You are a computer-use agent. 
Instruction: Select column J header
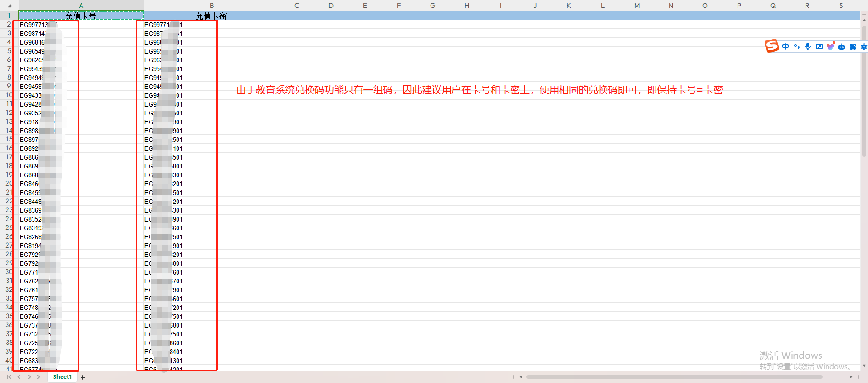click(535, 6)
